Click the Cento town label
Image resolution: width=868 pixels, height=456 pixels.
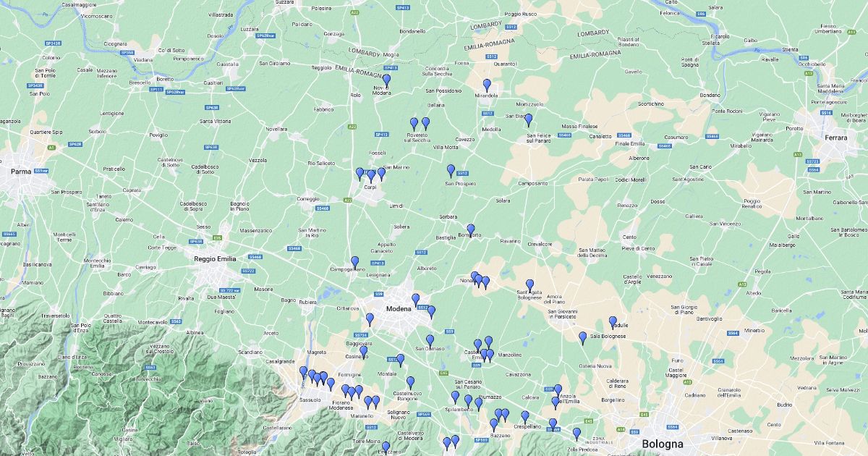(x=629, y=237)
